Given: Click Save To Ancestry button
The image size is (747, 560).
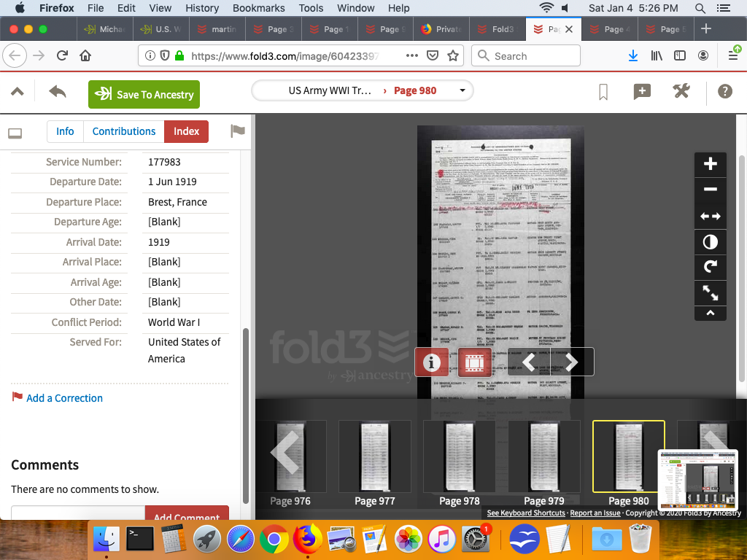Looking at the screenshot, I should [144, 94].
